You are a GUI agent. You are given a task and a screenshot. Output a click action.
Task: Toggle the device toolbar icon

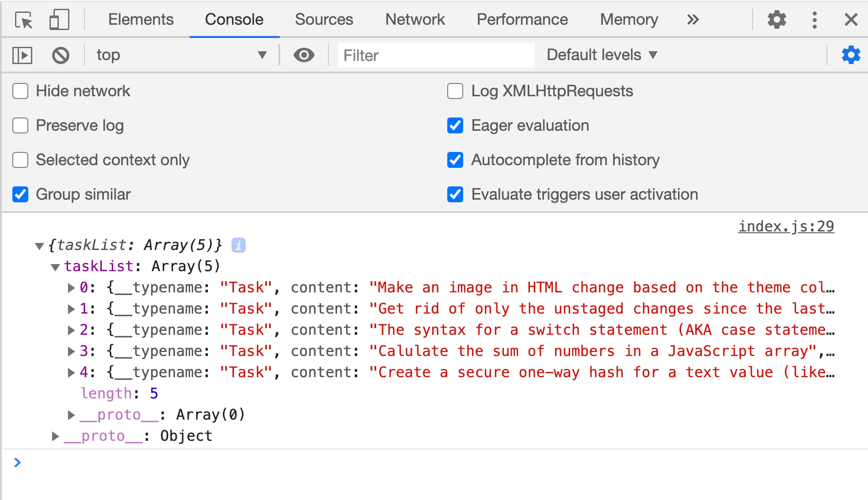pos(59,20)
